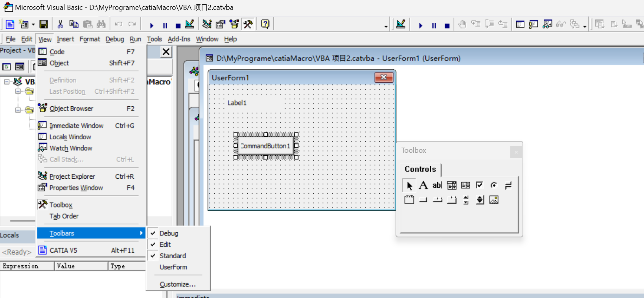The height and width of the screenshot is (298, 644).
Task: Open the Add-Ins menu in menu bar
Action: (179, 39)
